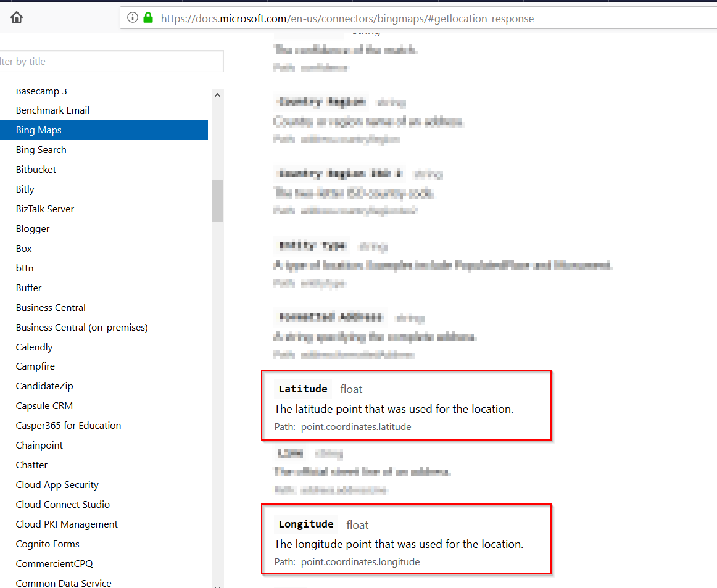The image size is (717, 588).
Task: Open Cloud PKI Management connector
Action: tap(67, 524)
